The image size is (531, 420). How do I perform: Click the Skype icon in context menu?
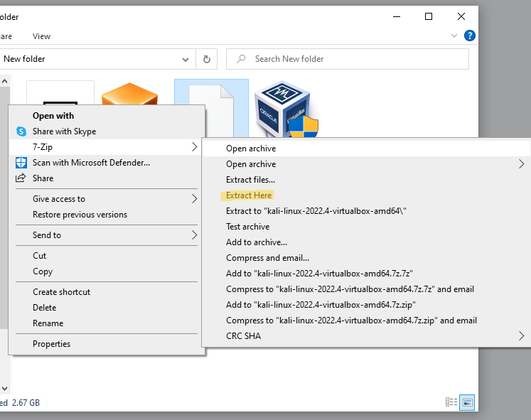pos(21,131)
